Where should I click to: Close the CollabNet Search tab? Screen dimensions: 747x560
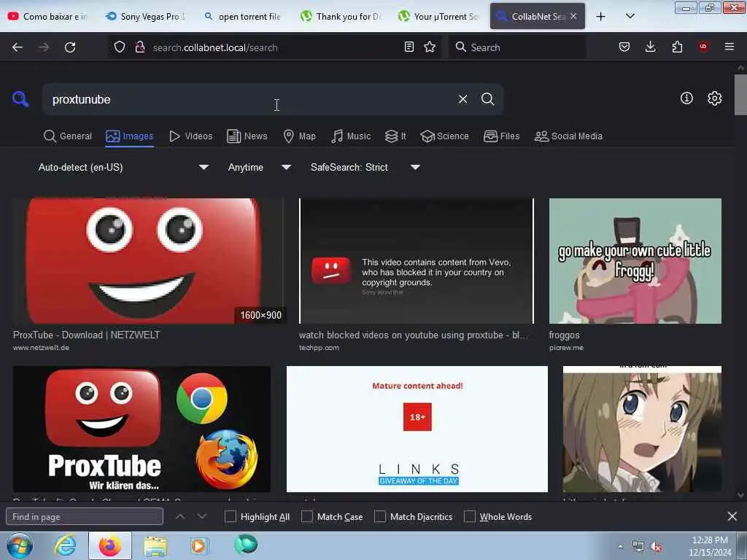pyautogui.click(x=573, y=16)
